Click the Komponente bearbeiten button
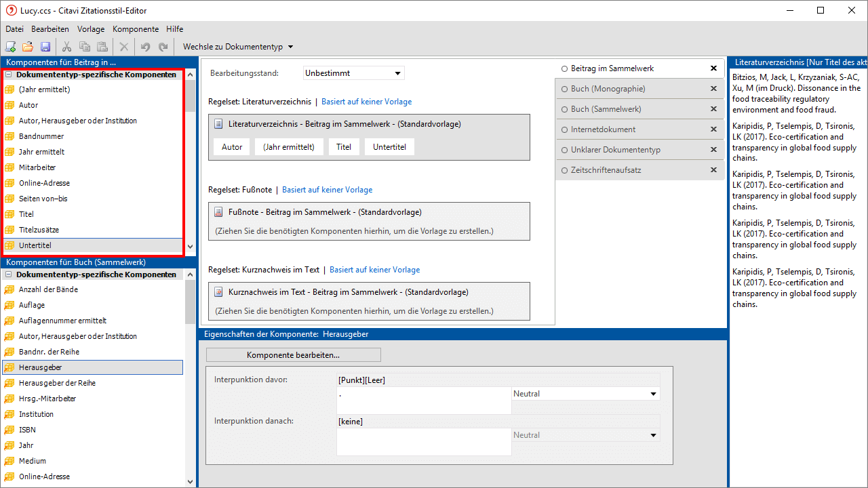The image size is (868, 488). tap(293, 355)
